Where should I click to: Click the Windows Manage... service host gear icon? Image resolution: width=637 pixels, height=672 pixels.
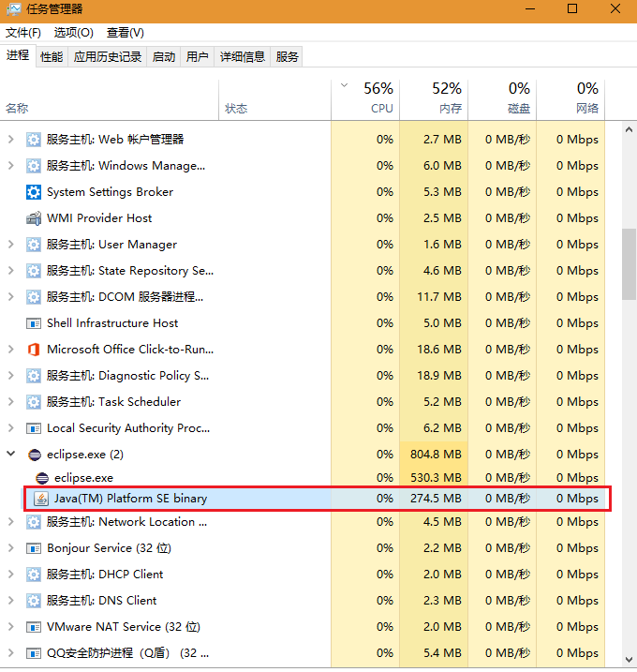(34, 166)
